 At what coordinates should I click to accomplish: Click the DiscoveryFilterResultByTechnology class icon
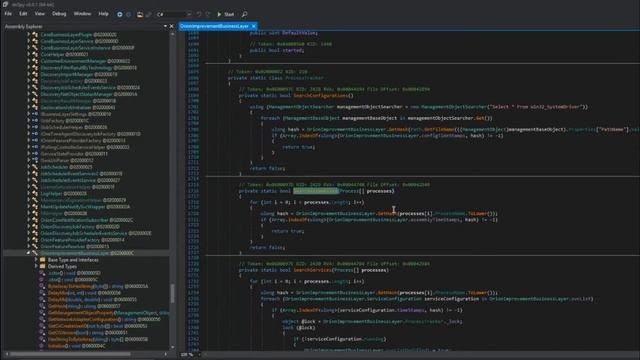point(36,68)
